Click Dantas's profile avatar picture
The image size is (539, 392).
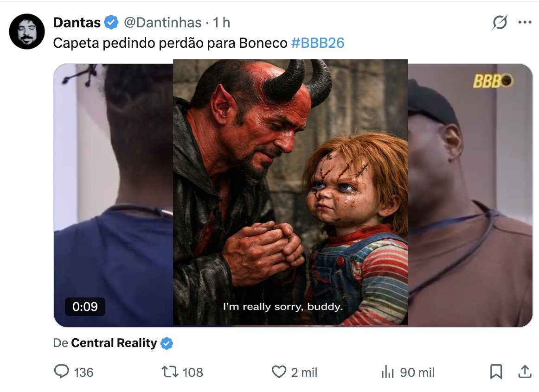(x=27, y=32)
